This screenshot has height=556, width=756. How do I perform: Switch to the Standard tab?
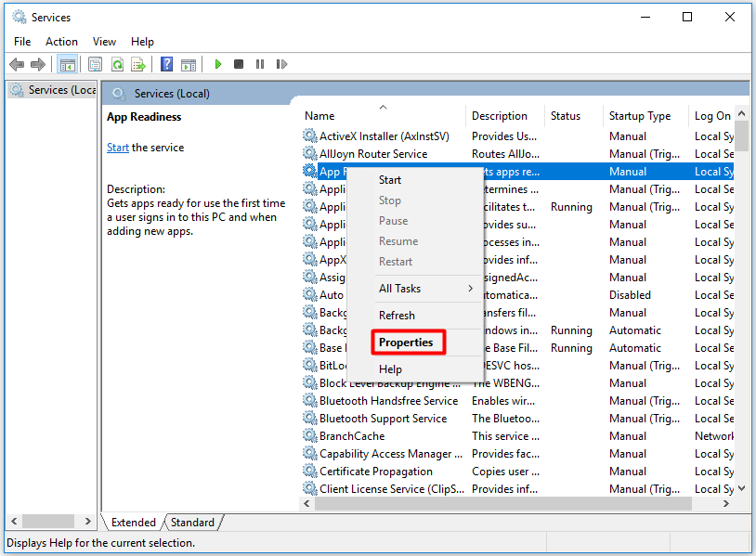192,523
